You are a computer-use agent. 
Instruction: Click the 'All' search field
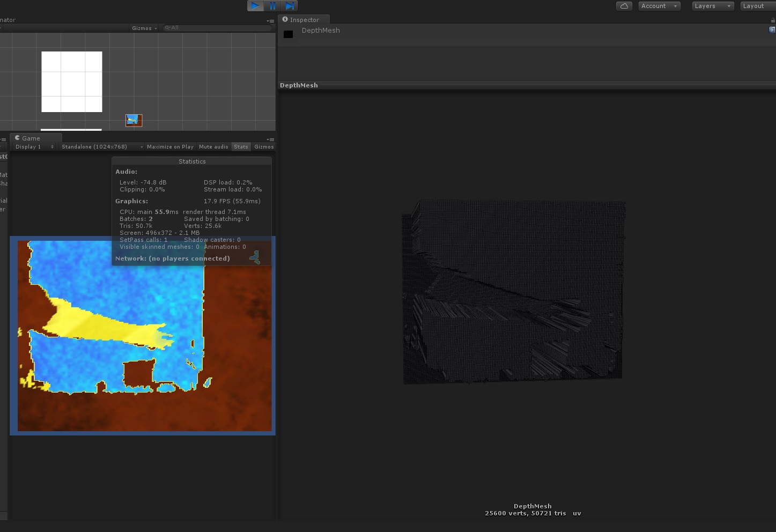[x=217, y=28]
